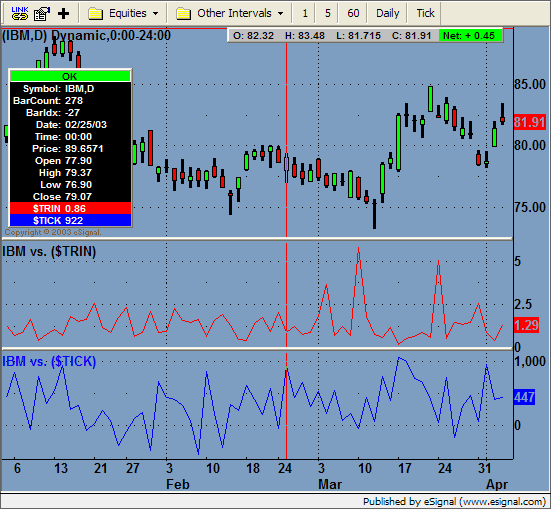Click the Published by eSignal link text

454,501
